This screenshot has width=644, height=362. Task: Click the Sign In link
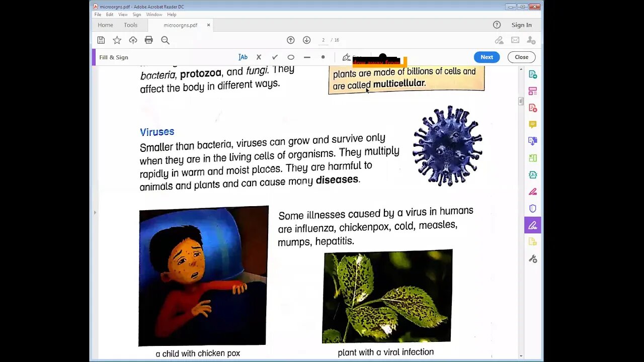pos(522,25)
